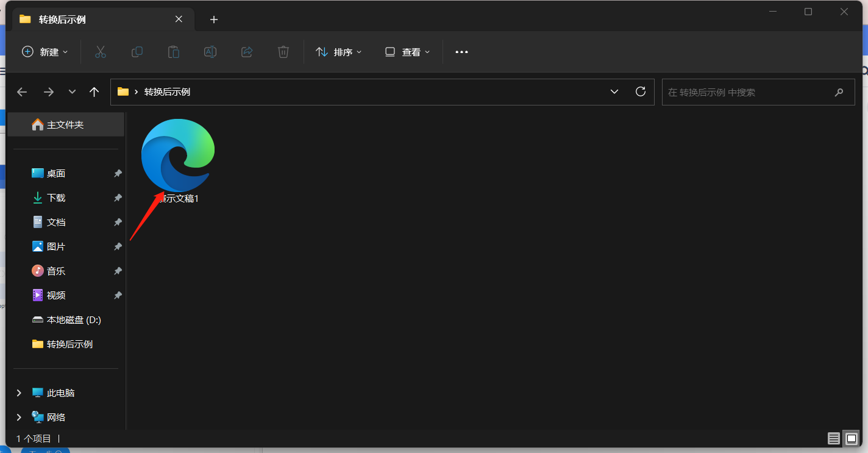Open the 排序 sort dropdown
The width and height of the screenshot is (868, 453).
click(339, 52)
